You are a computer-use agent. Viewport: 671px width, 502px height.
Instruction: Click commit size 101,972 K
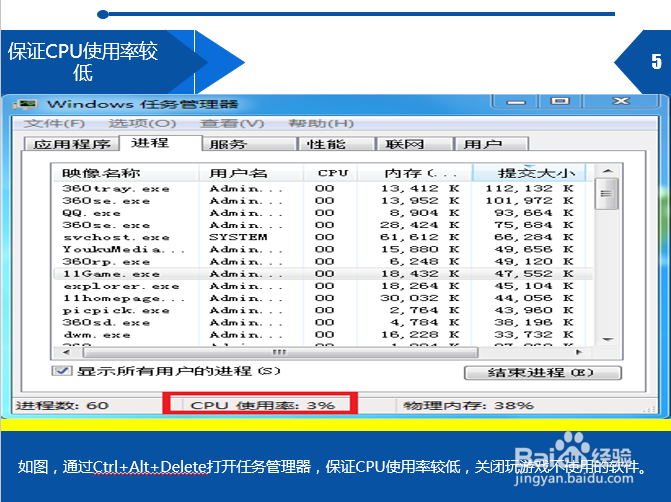click(529, 200)
